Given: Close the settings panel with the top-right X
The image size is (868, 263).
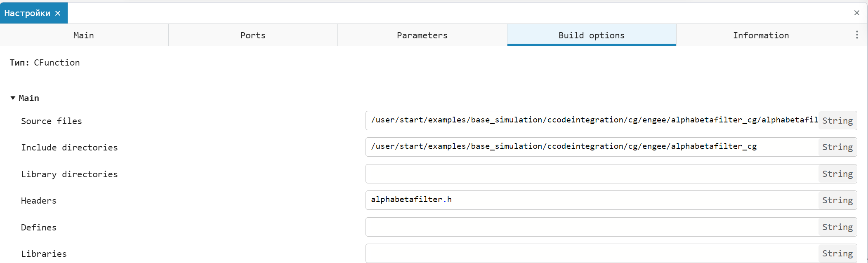Looking at the screenshot, I should pyautogui.click(x=856, y=13).
